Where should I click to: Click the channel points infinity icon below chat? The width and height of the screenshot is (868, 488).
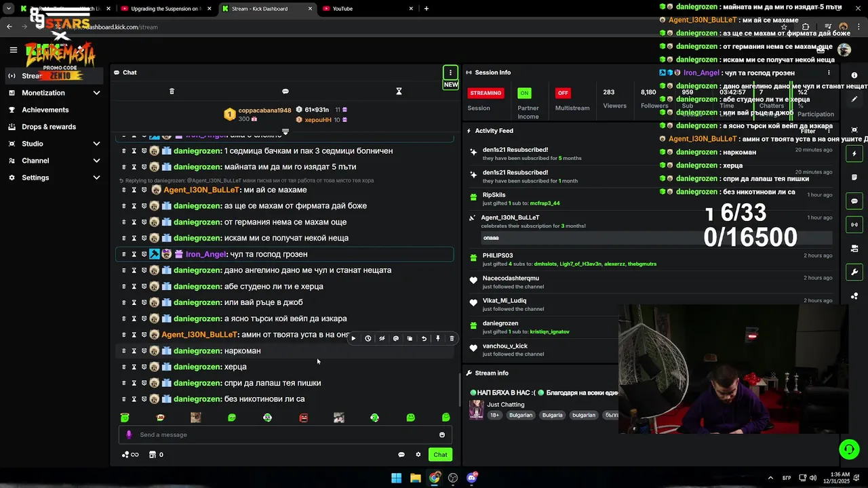click(x=130, y=455)
